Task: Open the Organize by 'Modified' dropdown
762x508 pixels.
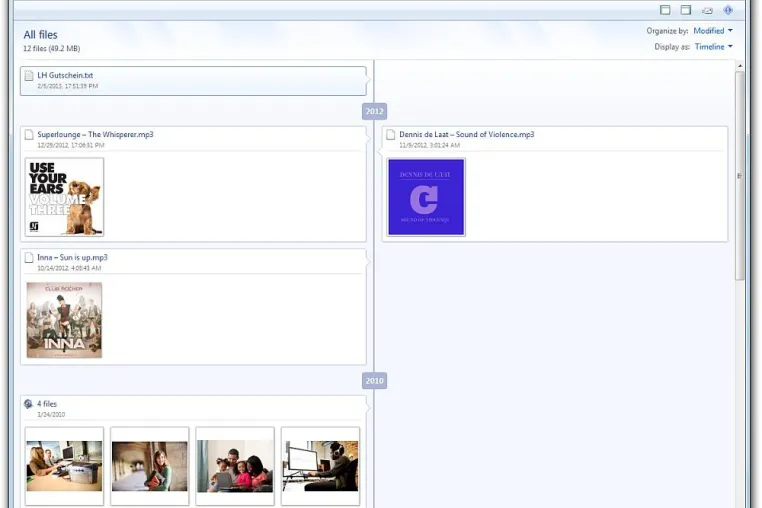Action: tap(713, 31)
